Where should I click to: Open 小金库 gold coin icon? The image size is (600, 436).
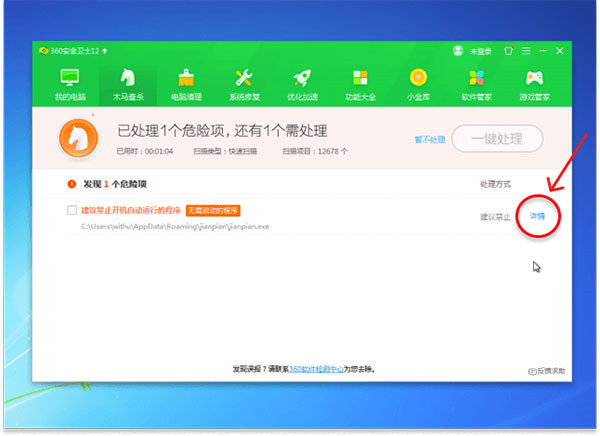[x=418, y=78]
